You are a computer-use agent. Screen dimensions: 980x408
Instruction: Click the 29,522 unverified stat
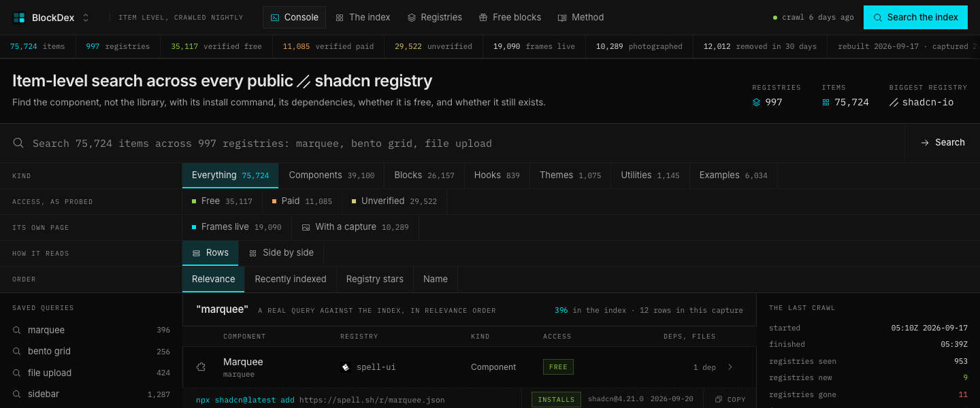click(434, 46)
